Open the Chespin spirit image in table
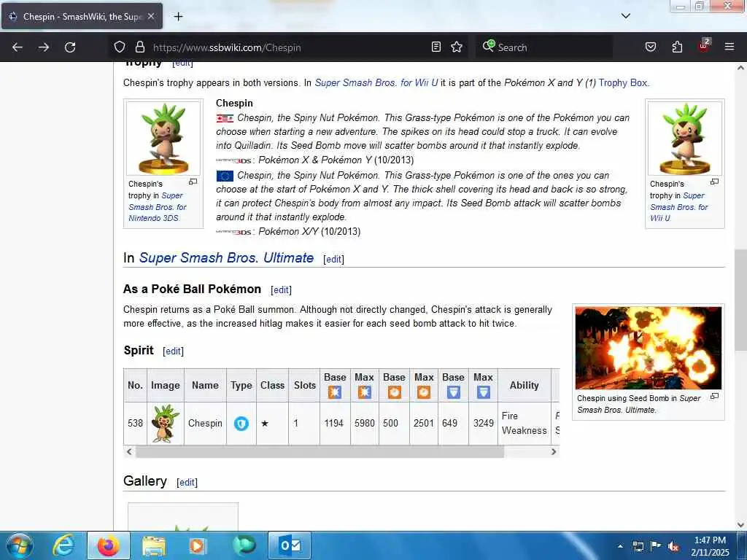Viewport: 747px width, 560px height. click(x=166, y=424)
